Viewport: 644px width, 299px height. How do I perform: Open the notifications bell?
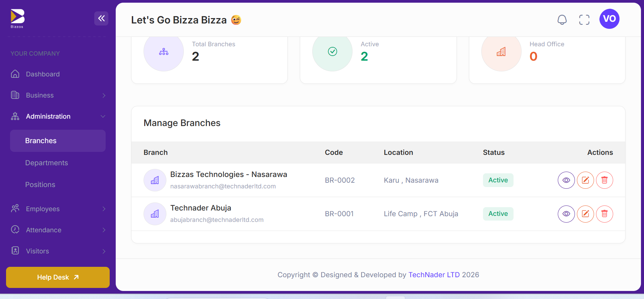pyautogui.click(x=562, y=20)
